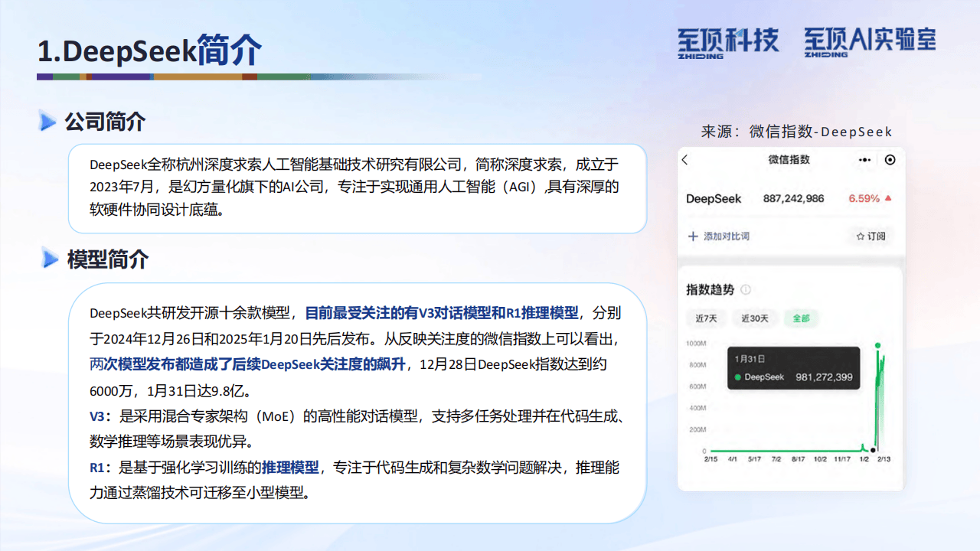This screenshot has height=551, width=980.
Task: Tap the 订阅 subscribe button
Action: point(871,236)
